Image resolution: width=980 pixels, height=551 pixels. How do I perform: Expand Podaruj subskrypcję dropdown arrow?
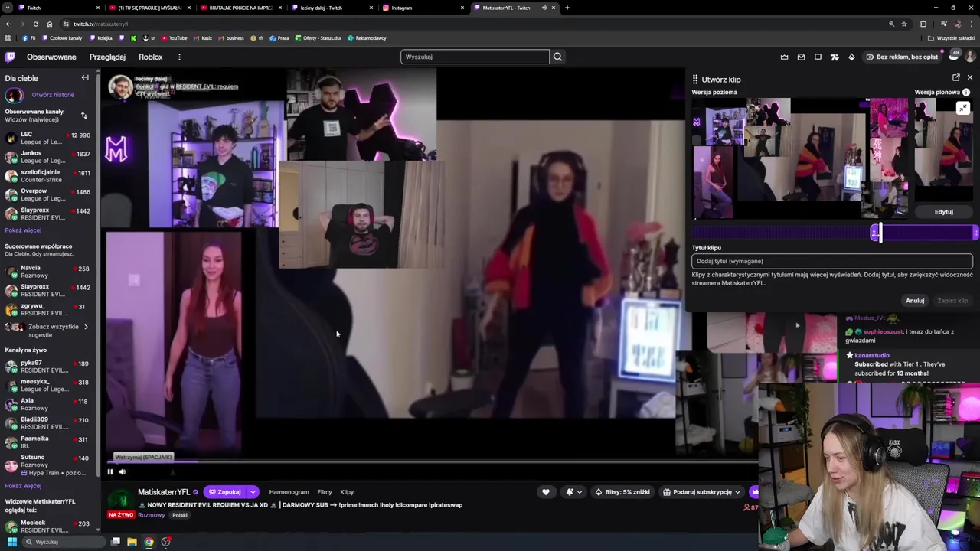click(x=737, y=492)
